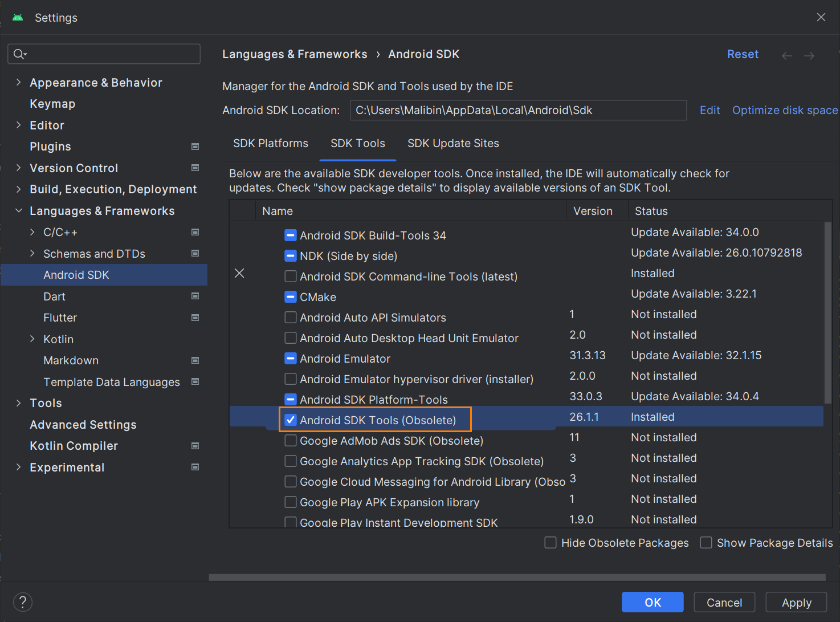The width and height of the screenshot is (840, 622).
Task: Switch to SDK Platforms tab
Action: (x=271, y=143)
